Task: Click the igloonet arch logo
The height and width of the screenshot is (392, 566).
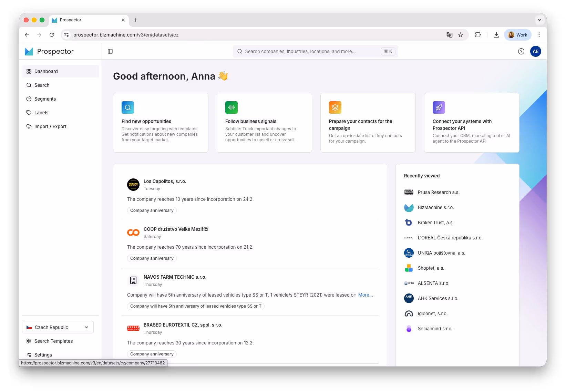Action: (409, 313)
